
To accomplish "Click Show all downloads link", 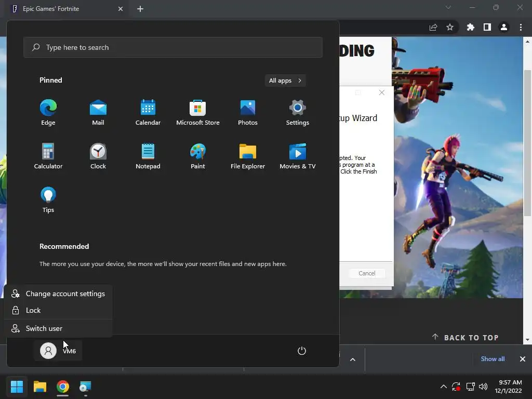I will [493, 359].
